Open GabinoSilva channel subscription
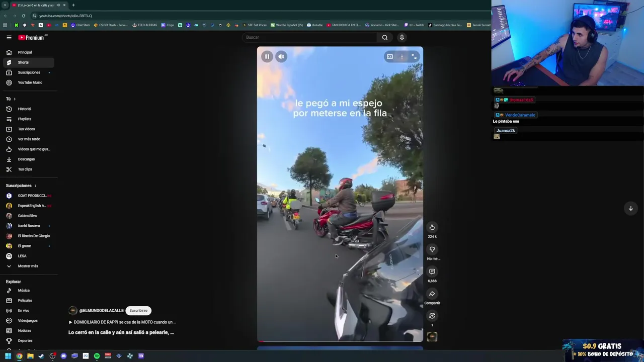Image resolution: width=644 pixels, height=362 pixels. (28, 216)
